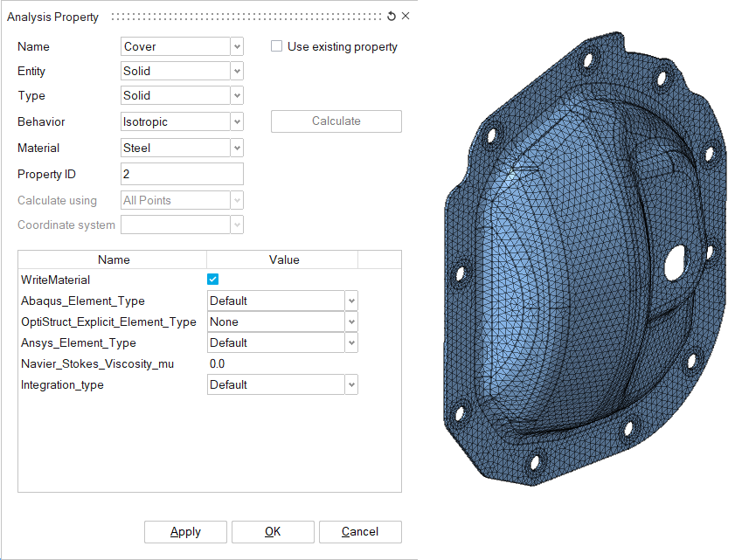Expand the Integration_type dropdown
742x560 pixels.
click(x=351, y=384)
